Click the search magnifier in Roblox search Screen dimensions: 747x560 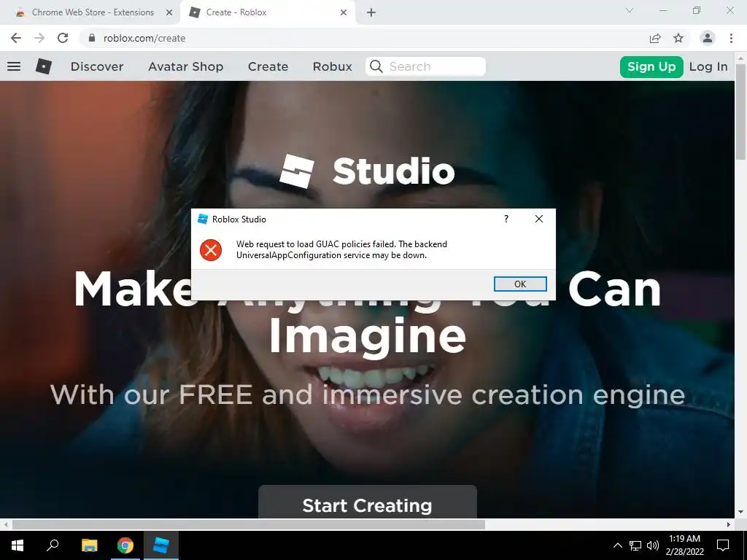pos(376,66)
